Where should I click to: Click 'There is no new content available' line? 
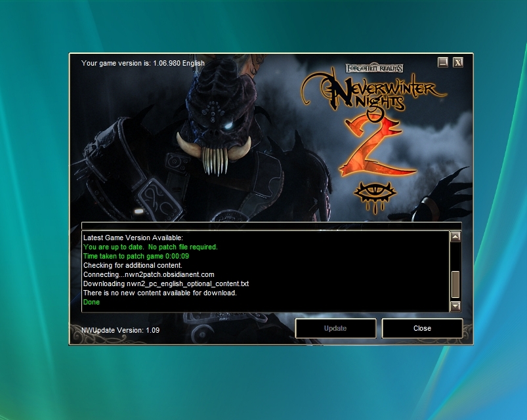[160, 293]
